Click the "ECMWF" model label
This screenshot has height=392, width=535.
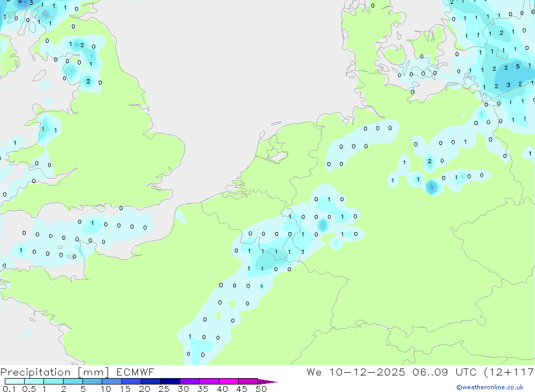click(135, 372)
